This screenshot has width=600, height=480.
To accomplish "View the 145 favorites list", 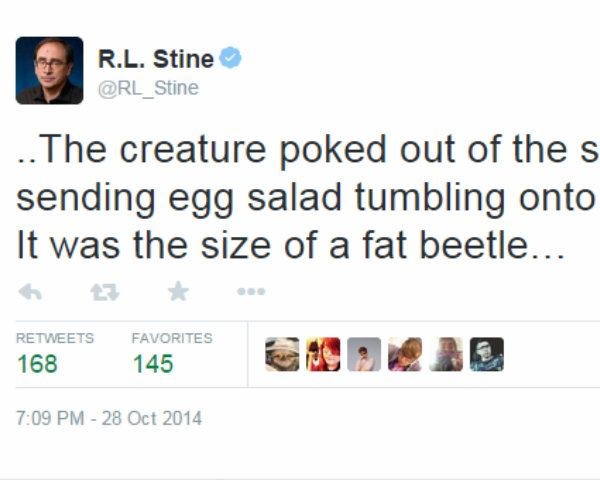I will pos(153,363).
